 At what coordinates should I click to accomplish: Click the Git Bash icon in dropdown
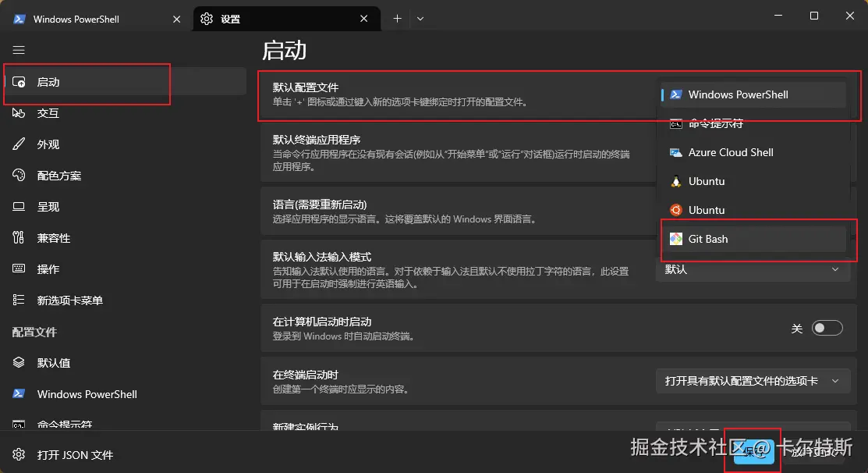pyautogui.click(x=676, y=239)
